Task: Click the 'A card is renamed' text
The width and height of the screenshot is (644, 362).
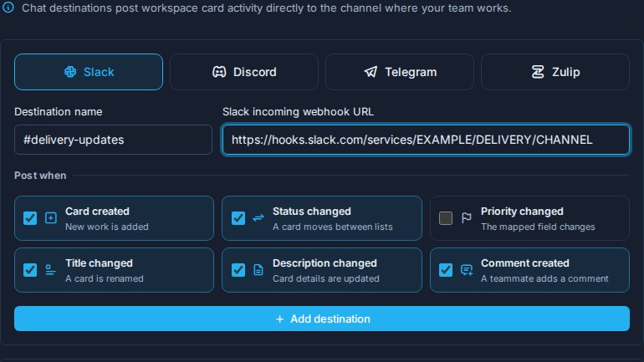Action: (x=105, y=278)
